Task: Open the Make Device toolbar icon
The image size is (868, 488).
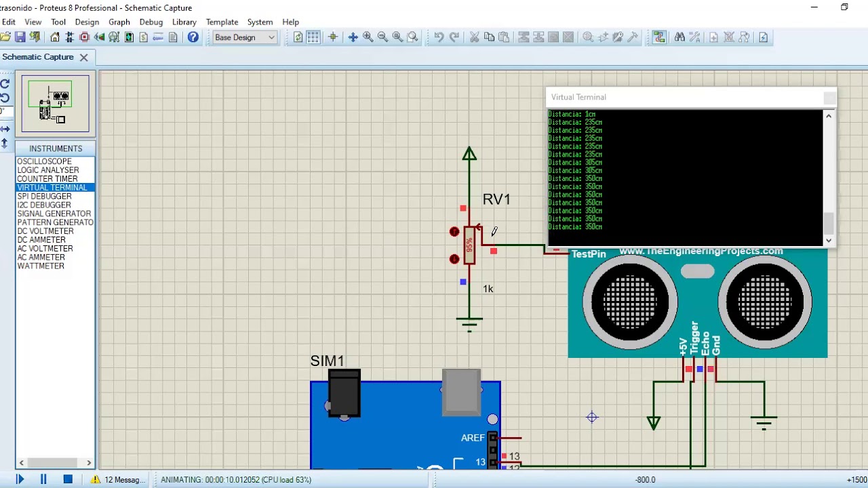Action: pyautogui.click(x=603, y=37)
